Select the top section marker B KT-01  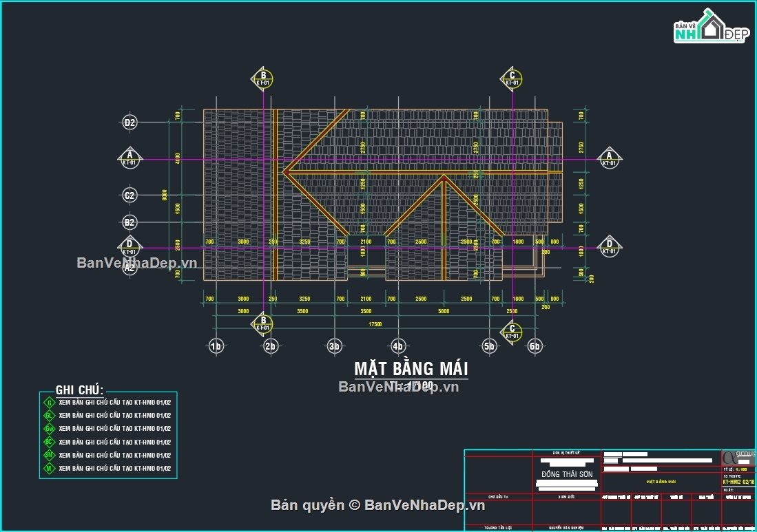(262, 79)
